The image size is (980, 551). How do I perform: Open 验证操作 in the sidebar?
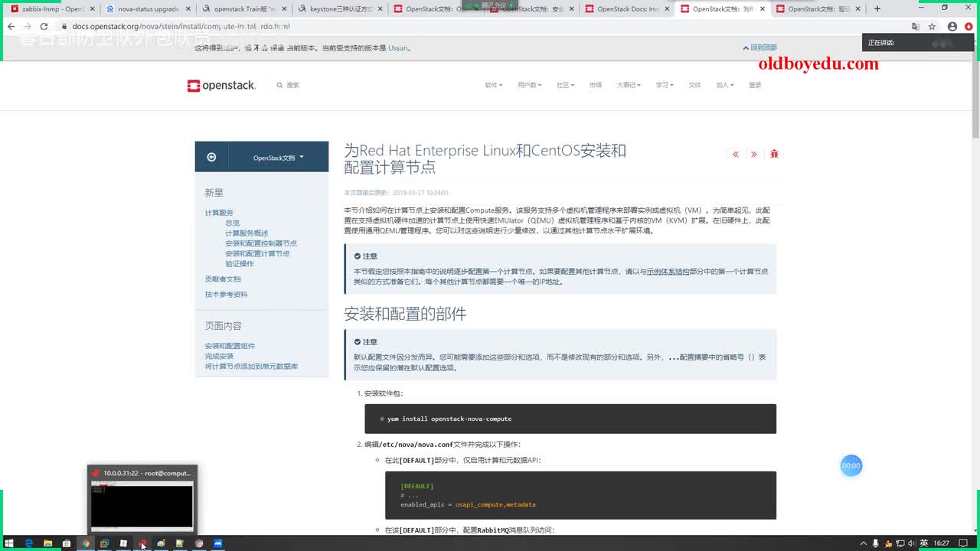240,263
